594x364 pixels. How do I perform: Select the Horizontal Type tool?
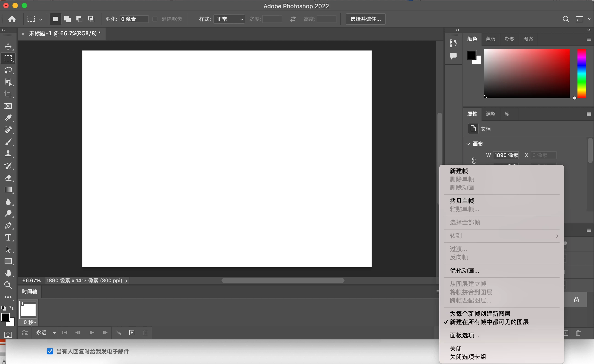(x=8, y=238)
